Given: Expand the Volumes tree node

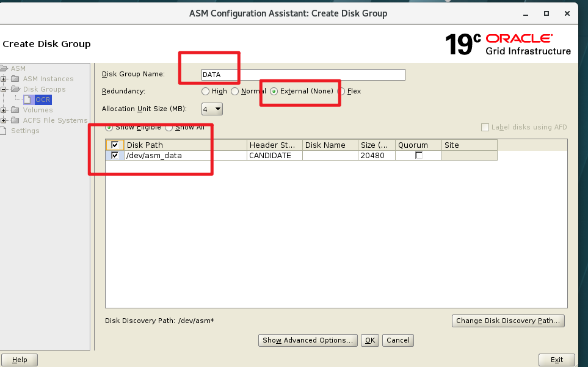Looking at the screenshot, I should pos(4,110).
